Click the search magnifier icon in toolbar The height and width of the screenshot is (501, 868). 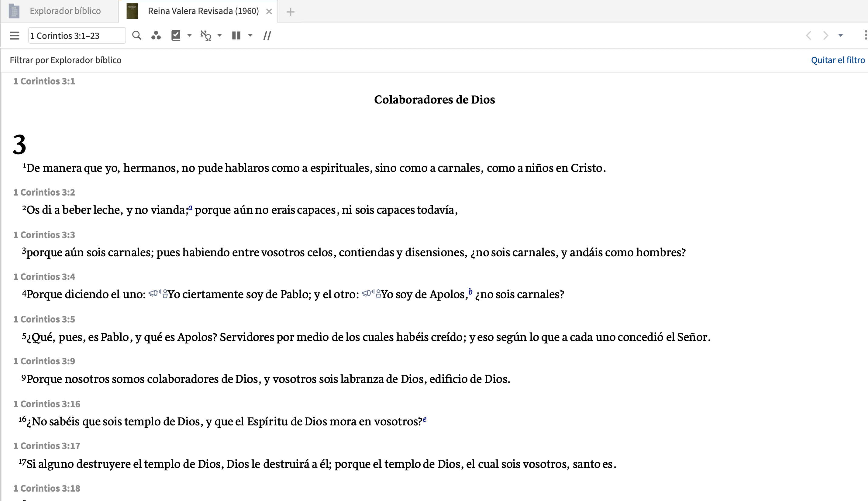(137, 36)
